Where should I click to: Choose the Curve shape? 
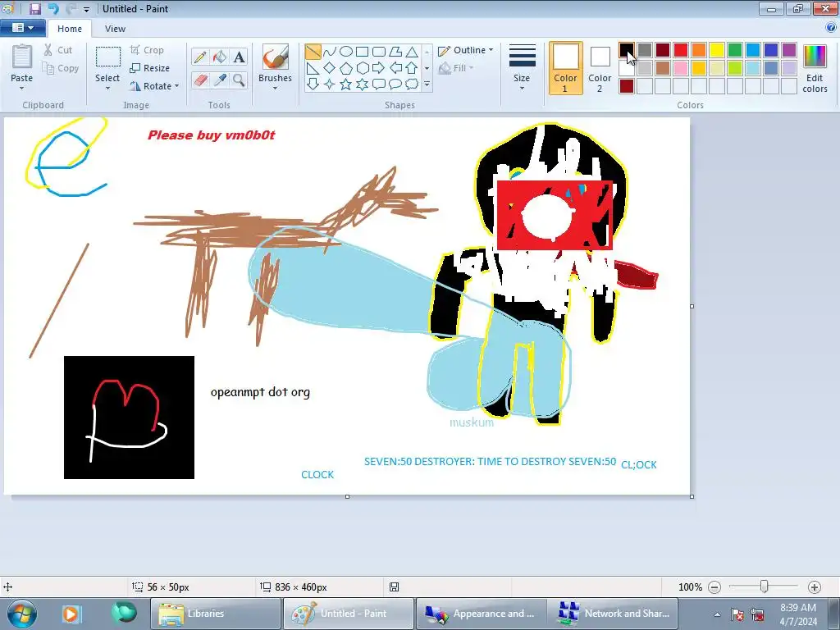[330, 52]
